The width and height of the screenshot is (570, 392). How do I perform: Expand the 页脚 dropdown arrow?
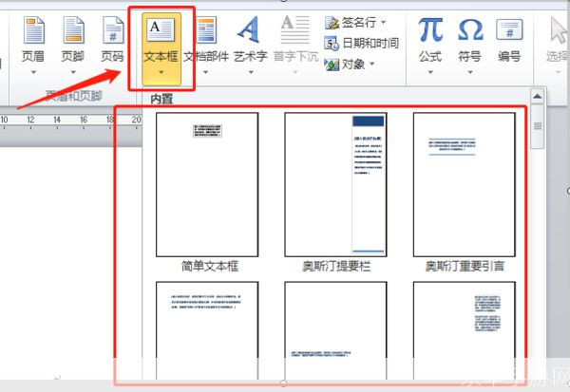point(73,72)
